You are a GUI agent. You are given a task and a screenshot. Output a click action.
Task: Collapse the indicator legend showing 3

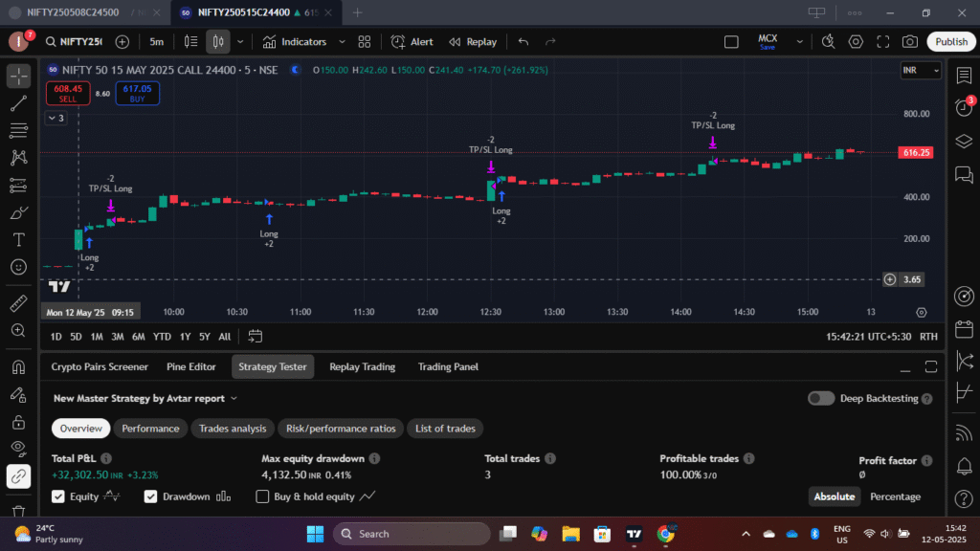(x=56, y=118)
